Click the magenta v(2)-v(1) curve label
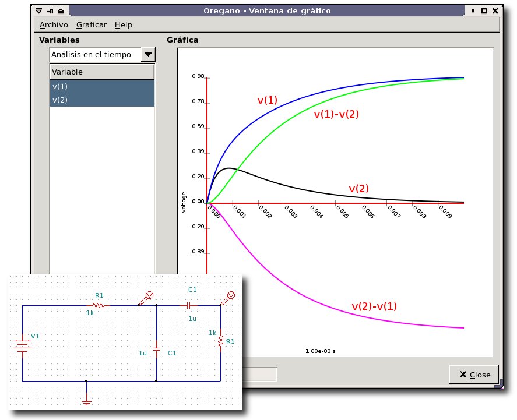This screenshot has height=420, width=517. (374, 306)
